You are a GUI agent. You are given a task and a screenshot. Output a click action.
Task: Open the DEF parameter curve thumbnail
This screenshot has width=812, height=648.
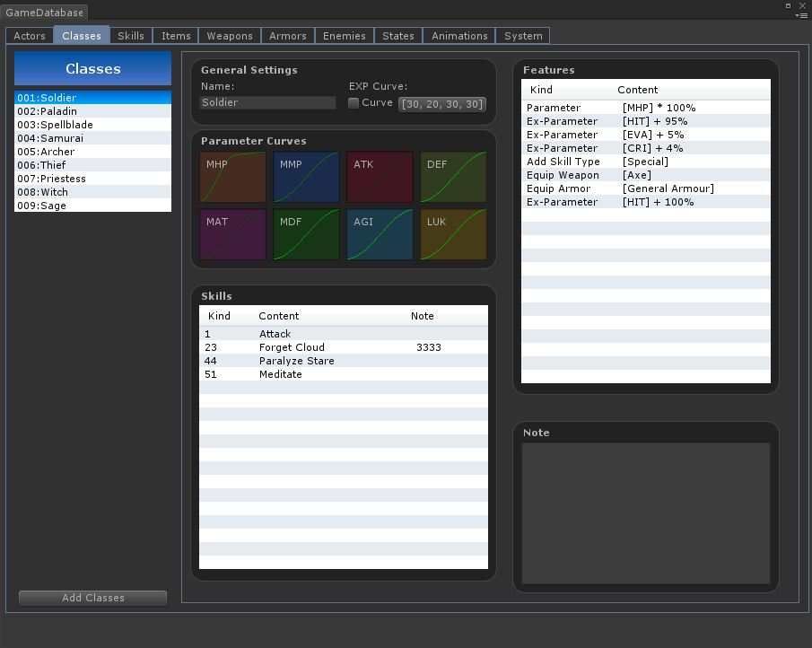pyautogui.click(x=453, y=177)
